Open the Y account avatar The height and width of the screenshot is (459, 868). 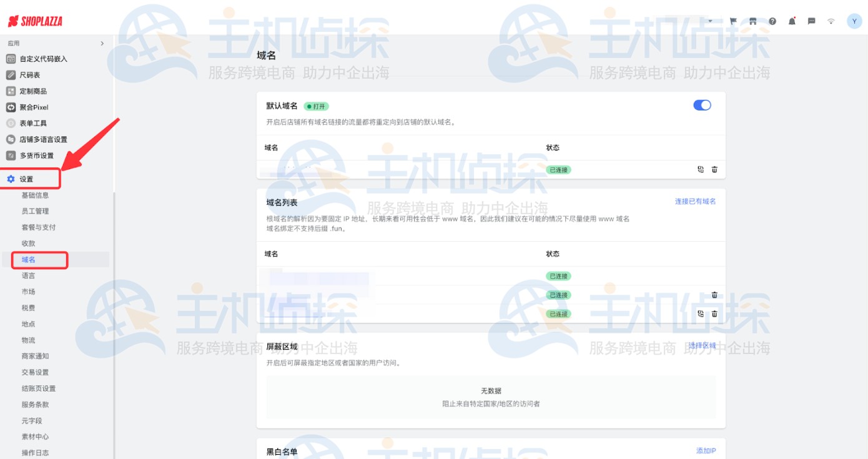coord(854,21)
